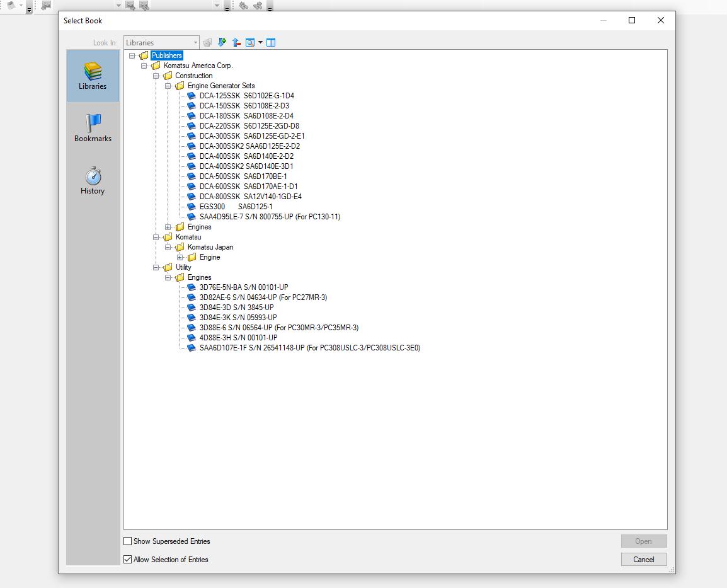The width and height of the screenshot is (727, 588).
Task: Toggle the split pane layout icon
Action: pyautogui.click(x=271, y=42)
